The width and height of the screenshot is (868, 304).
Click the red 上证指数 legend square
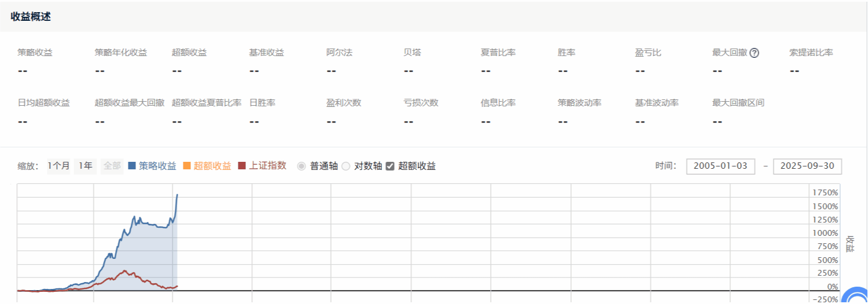click(242, 166)
